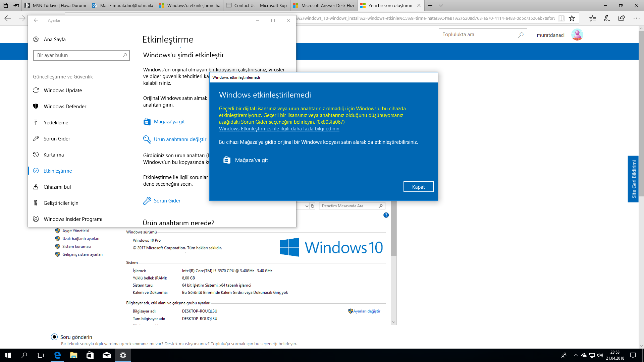644x362 pixels.
Task: Click Sorun Gider wrench link in Etkinleştirme page
Action: click(x=162, y=201)
